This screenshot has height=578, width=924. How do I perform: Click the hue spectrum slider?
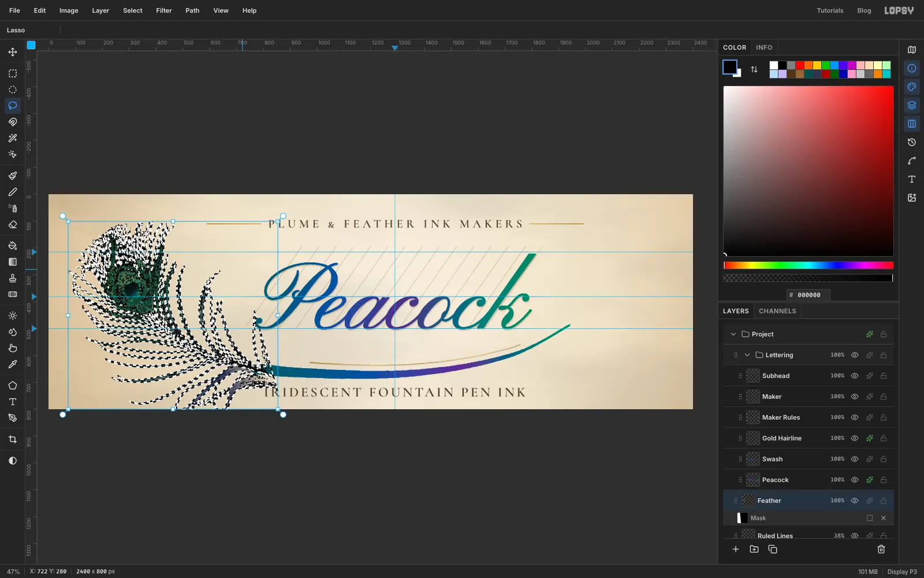pyautogui.click(x=808, y=265)
